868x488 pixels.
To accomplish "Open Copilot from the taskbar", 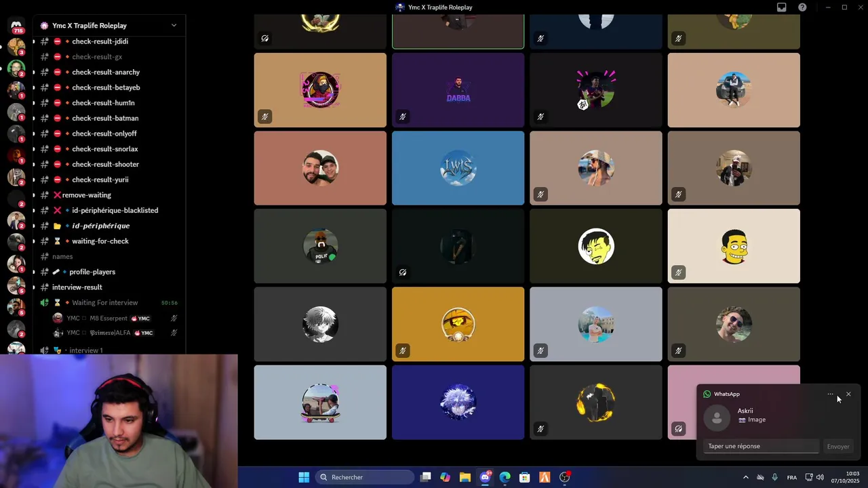I will click(x=445, y=477).
